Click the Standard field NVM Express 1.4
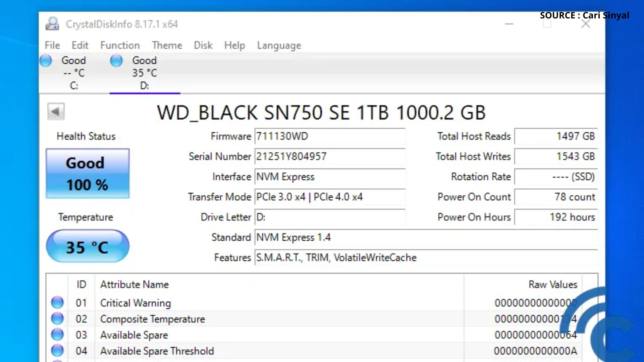This screenshot has height=362, width=644. click(x=426, y=237)
